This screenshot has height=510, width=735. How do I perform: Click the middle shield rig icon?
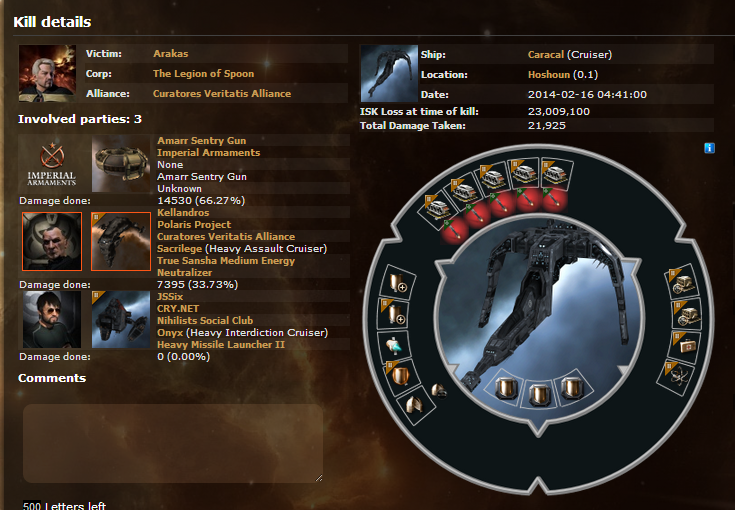click(x=539, y=393)
